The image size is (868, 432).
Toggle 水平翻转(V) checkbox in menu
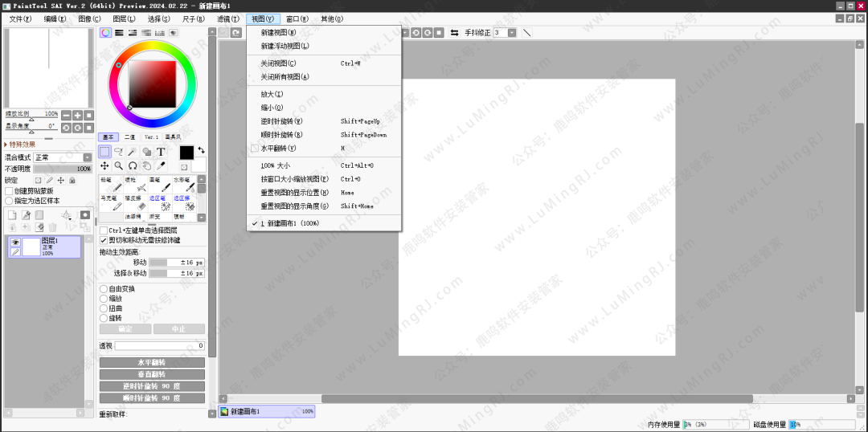click(255, 149)
